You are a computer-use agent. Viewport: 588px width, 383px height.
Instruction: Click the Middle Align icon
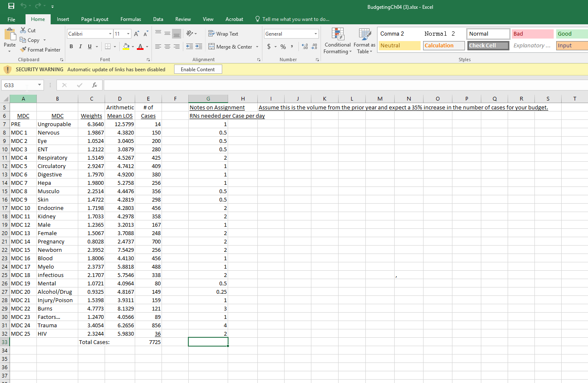167,34
